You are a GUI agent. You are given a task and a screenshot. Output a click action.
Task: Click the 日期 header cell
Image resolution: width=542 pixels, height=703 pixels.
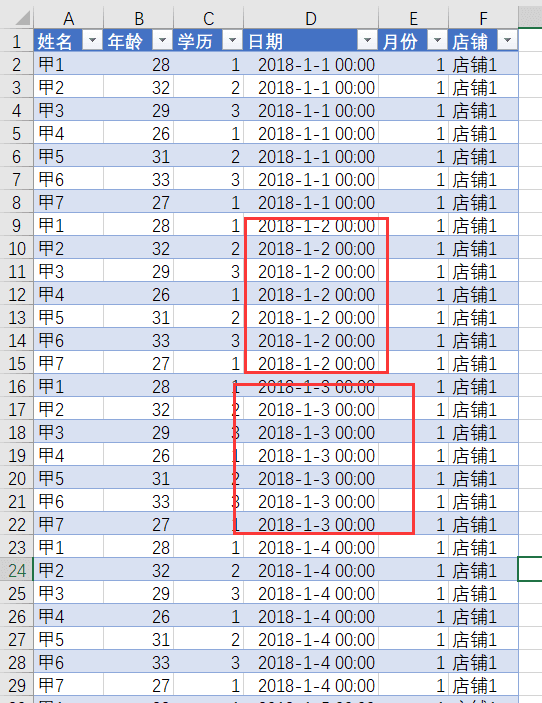click(311, 41)
